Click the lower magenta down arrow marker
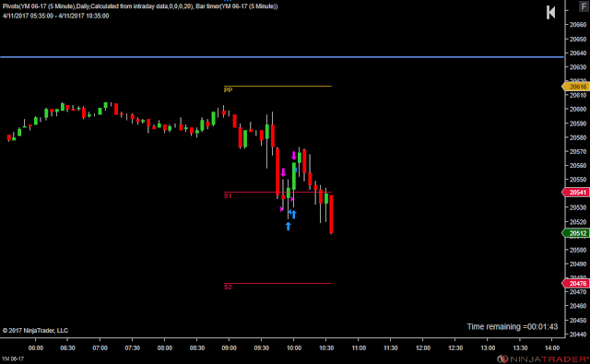This screenshot has width=590, height=364. tap(283, 172)
